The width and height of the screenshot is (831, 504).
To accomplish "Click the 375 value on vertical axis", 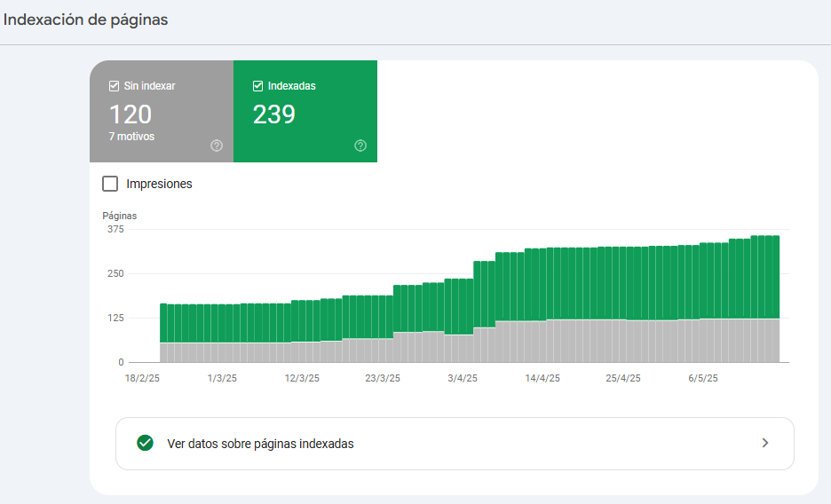I will pos(115,229).
